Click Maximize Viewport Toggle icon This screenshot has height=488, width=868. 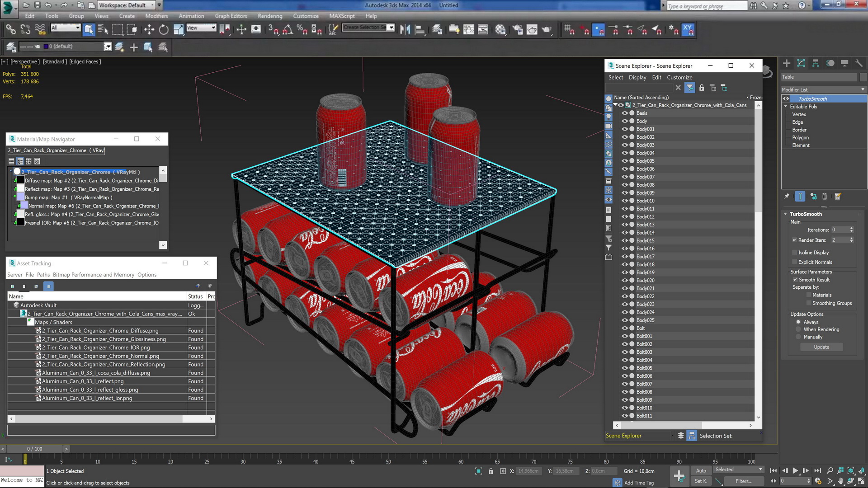(x=861, y=481)
